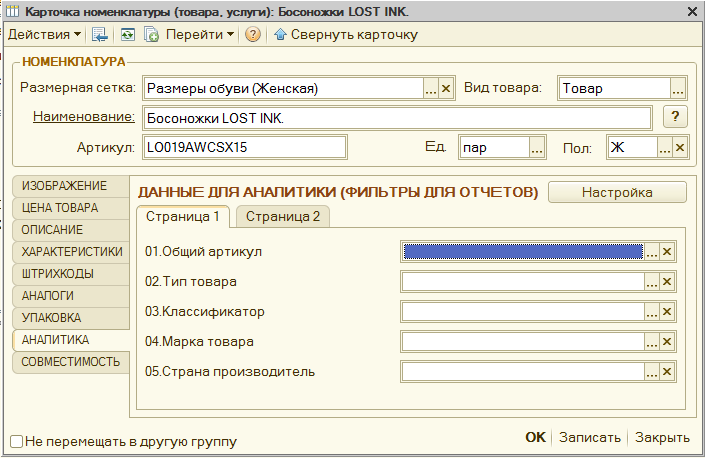Clear the 03.Классификатор field
Viewport: 705px width, 458px height.
(667, 311)
